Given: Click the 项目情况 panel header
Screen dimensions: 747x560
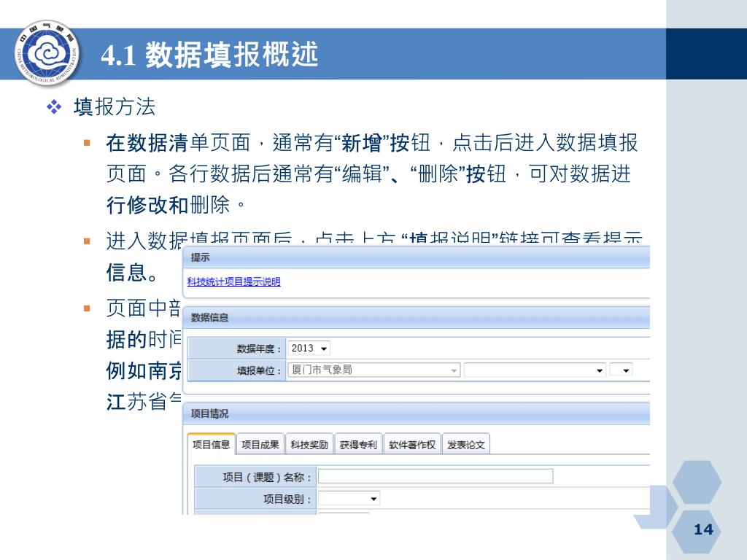Looking at the screenshot, I should (417, 413).
